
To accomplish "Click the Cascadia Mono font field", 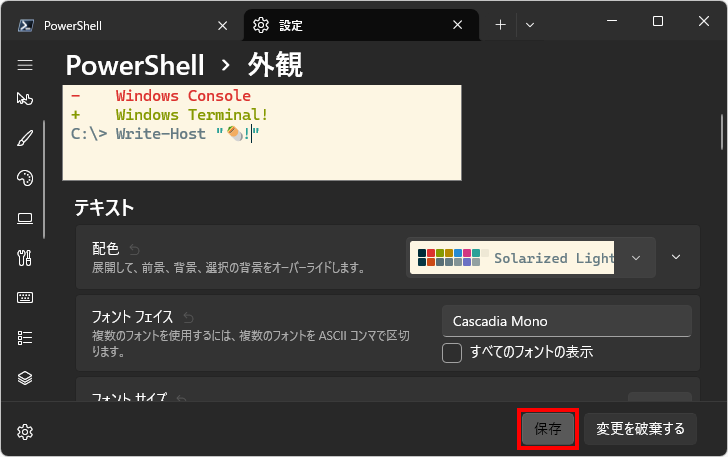I will (x=566, y=321).
